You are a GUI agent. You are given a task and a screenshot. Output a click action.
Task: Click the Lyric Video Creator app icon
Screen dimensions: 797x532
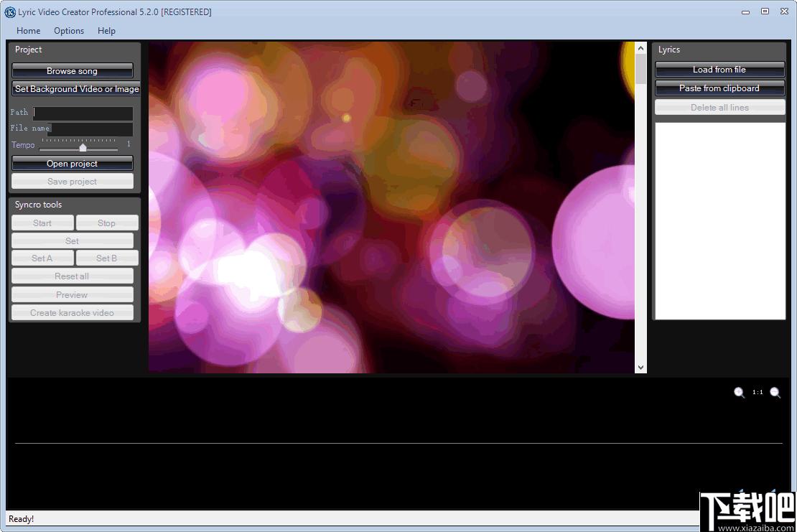(9, 12)
